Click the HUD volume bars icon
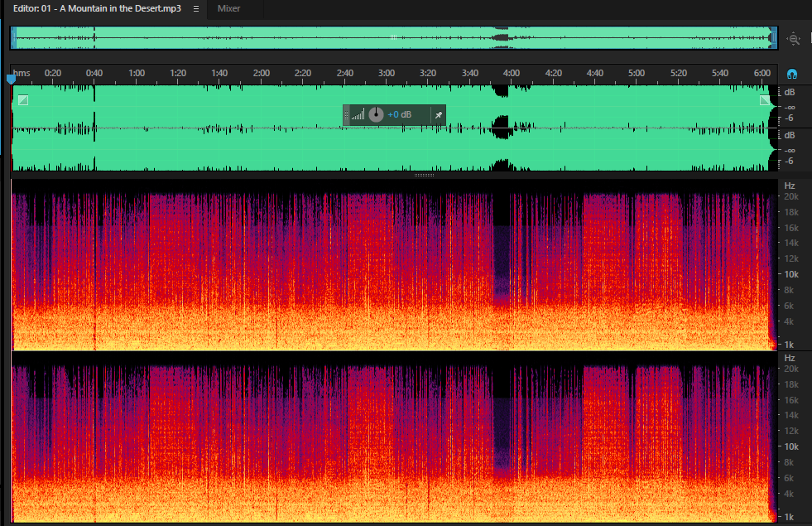This screenshot has width=812, height=526. click(358, 114)
